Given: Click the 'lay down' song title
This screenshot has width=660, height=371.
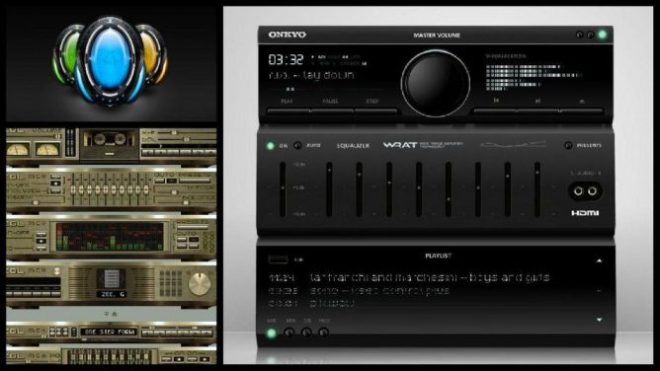Looking at the screenshot, I should [x=328, y=75].
